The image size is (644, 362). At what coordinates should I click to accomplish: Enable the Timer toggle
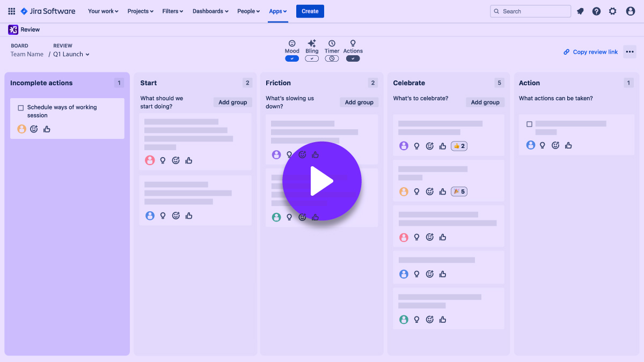[332, 58]
